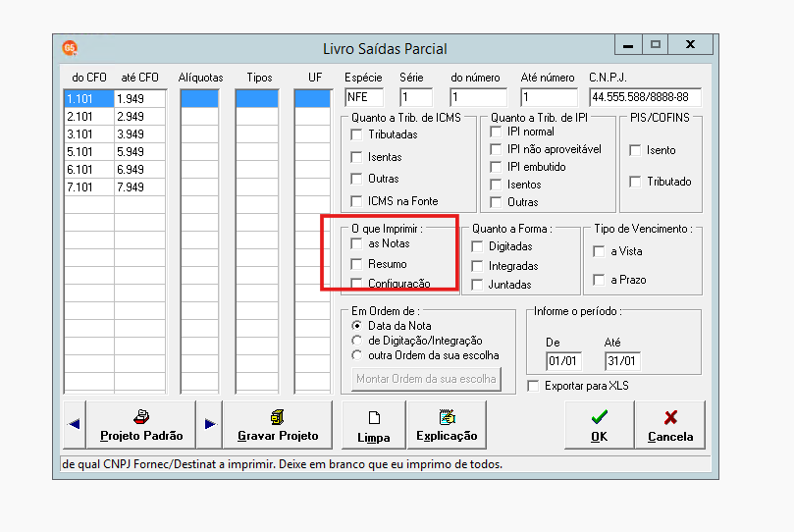Viewport: 794px width, 532px height.
Task: Select do CFO cell 5.101
Action: (89, 152)
